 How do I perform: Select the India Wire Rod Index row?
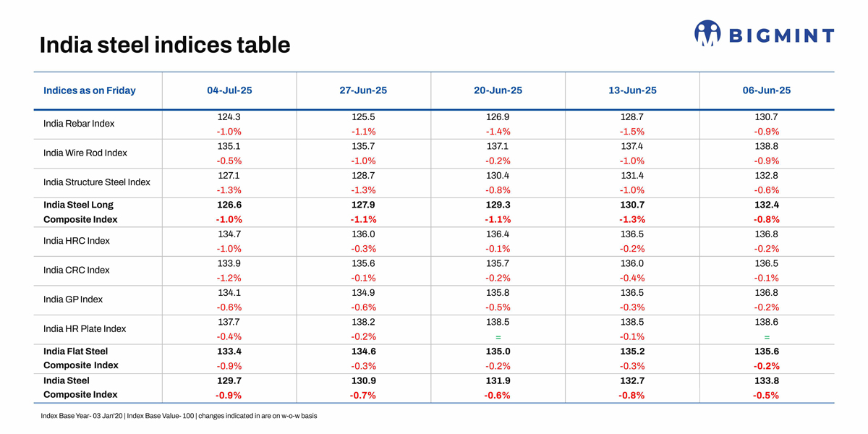coord(85,153)
